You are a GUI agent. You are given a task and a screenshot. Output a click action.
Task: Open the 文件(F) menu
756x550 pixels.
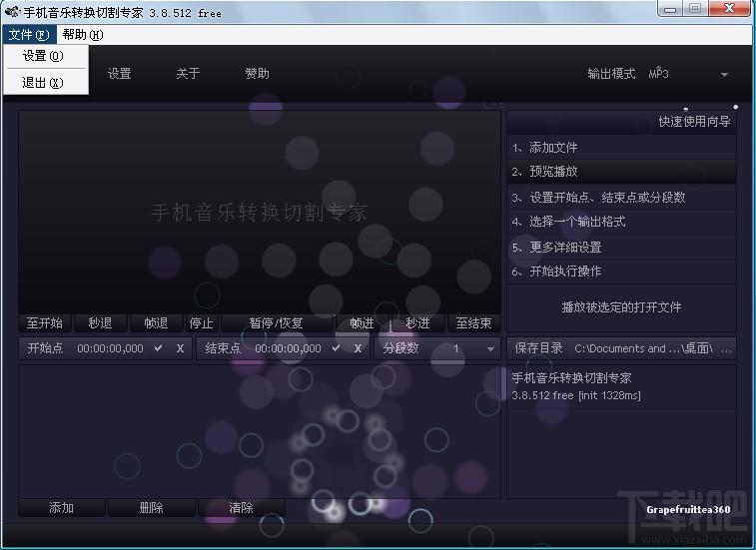[29, 35]
